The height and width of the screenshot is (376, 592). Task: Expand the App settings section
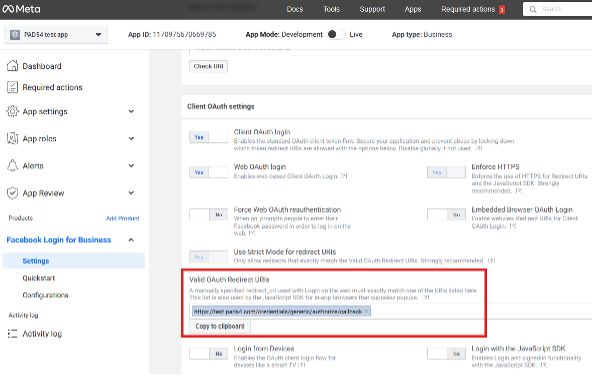point(131,111)
